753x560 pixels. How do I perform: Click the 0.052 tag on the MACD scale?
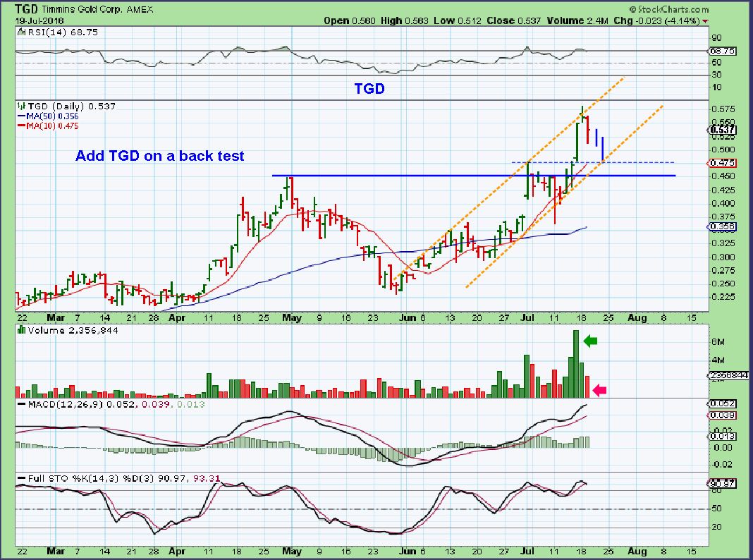click(722, 404)
